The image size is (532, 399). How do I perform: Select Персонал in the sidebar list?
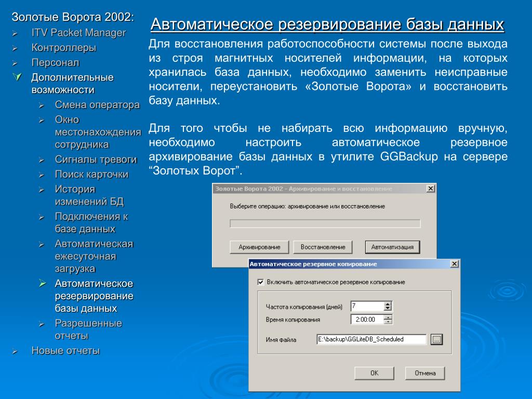(x=55, y=62)
